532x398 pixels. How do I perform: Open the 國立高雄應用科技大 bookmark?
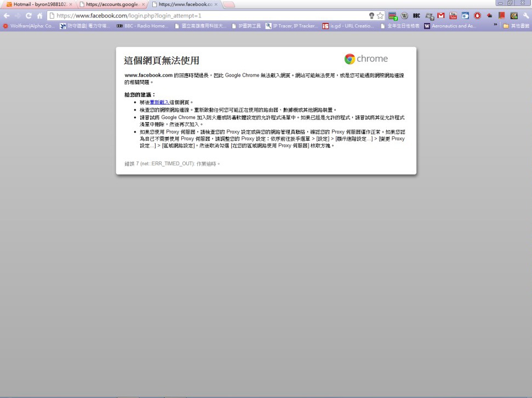tap(200, 26)
